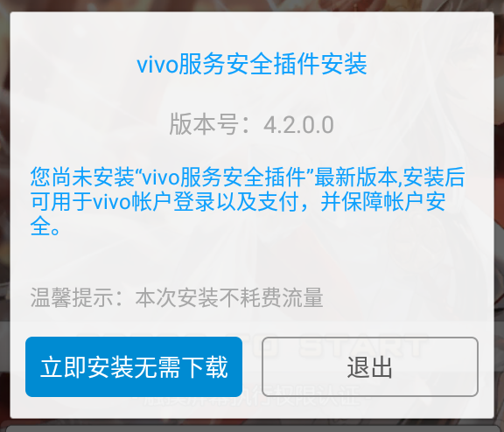The width and height of the screenshot is (504, 432).
Task: Select the dialog title vivo服务安全插件安装
Action: point(252,64)
